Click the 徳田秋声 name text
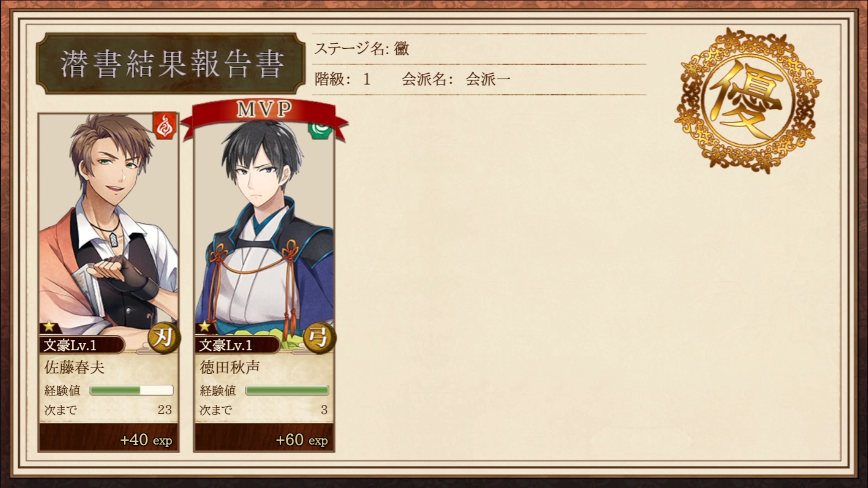Viewport: 868px width, 488px height. (x=230, y=367)
